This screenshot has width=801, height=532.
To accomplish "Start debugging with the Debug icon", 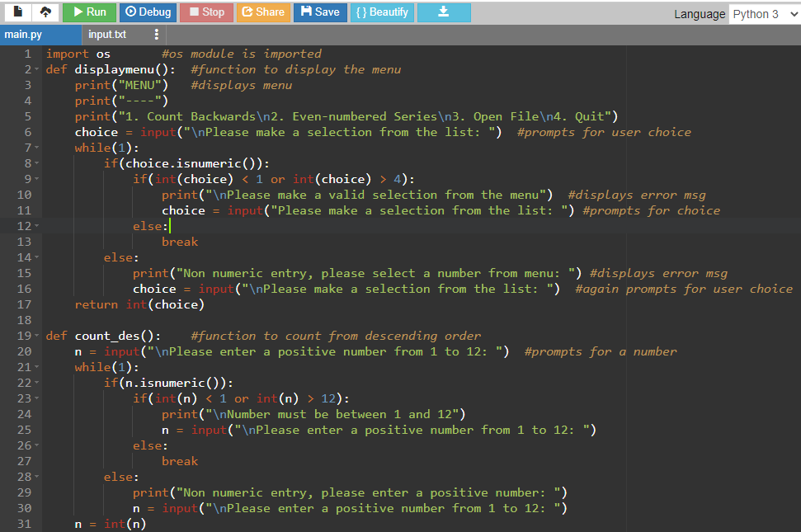I will [x=147, y=12].
